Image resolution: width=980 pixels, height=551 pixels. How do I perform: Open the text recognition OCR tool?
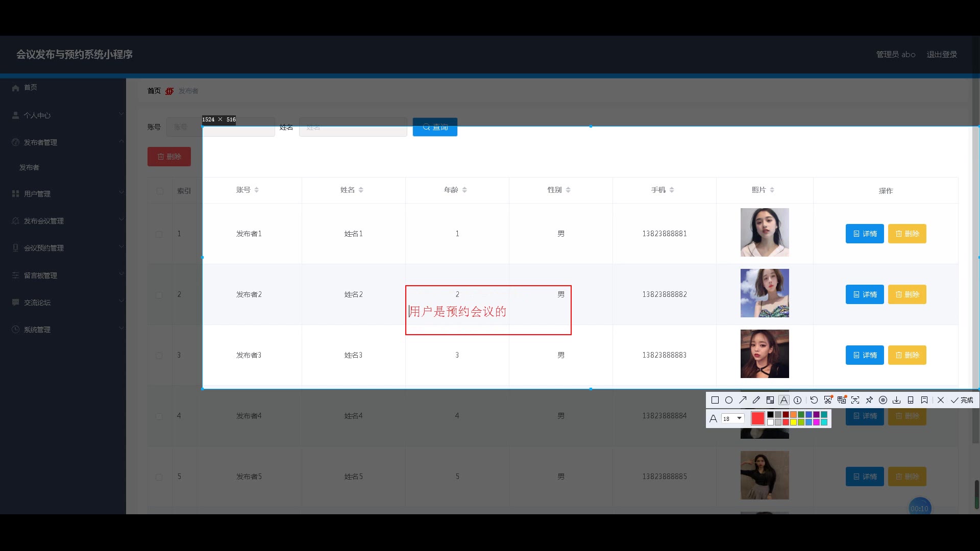tap(855, 400)
